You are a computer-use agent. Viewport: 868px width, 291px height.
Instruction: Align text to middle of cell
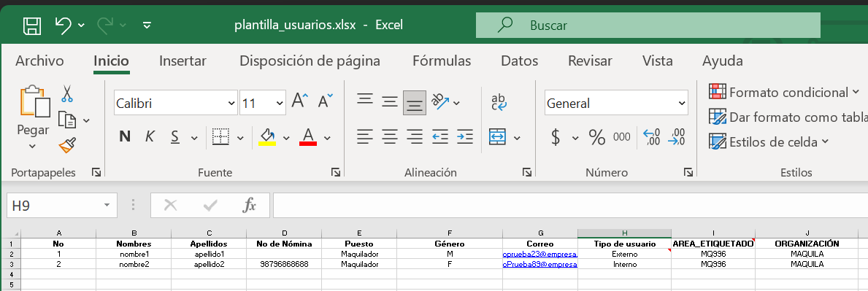coord(390,102)
